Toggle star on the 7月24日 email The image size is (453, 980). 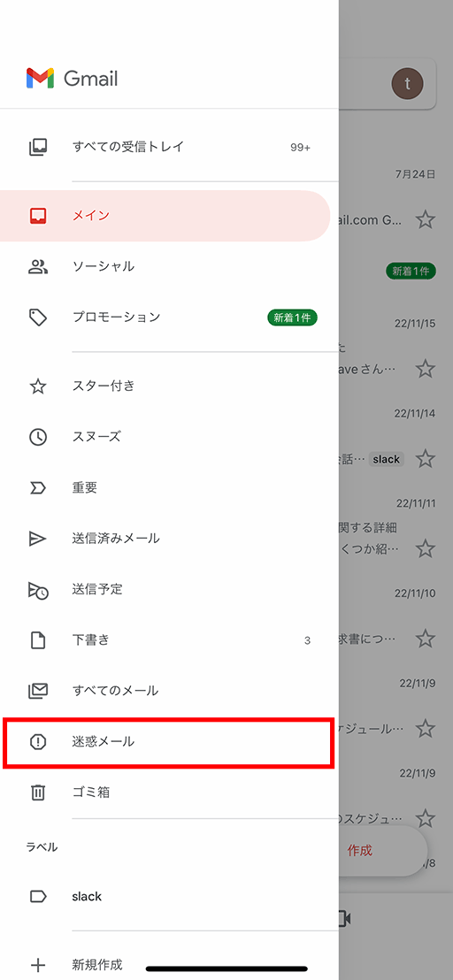click(426, 219)
